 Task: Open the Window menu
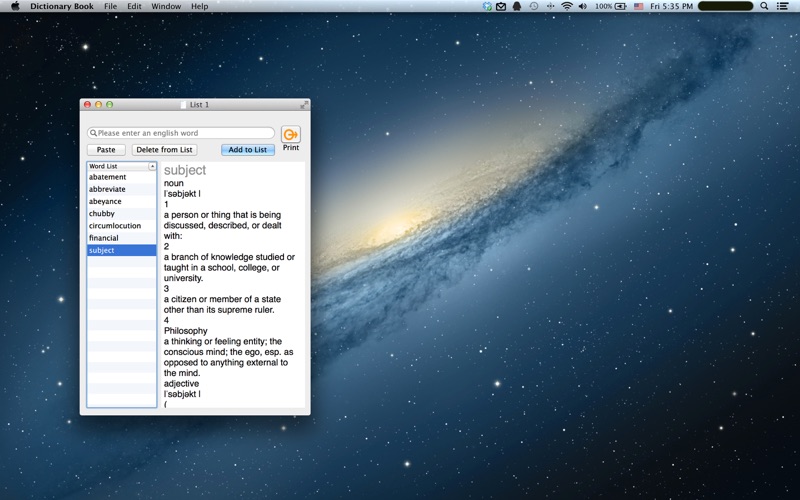click(166, 6)
